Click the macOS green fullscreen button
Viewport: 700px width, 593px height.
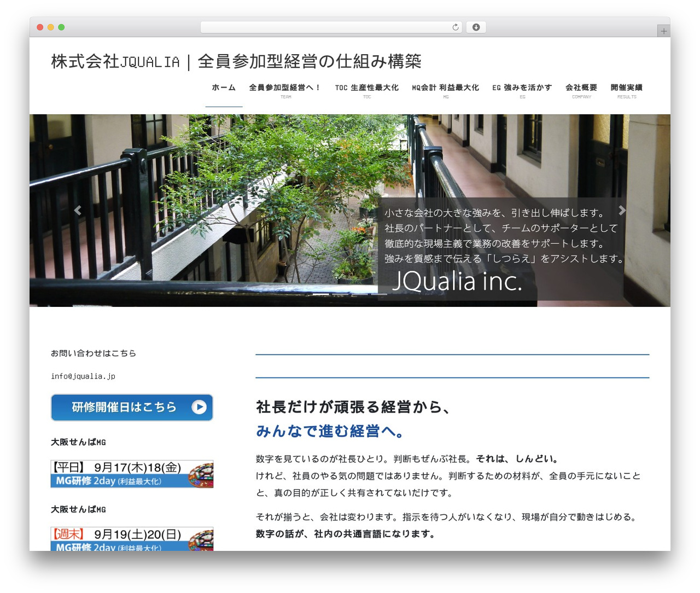(61, 27)
